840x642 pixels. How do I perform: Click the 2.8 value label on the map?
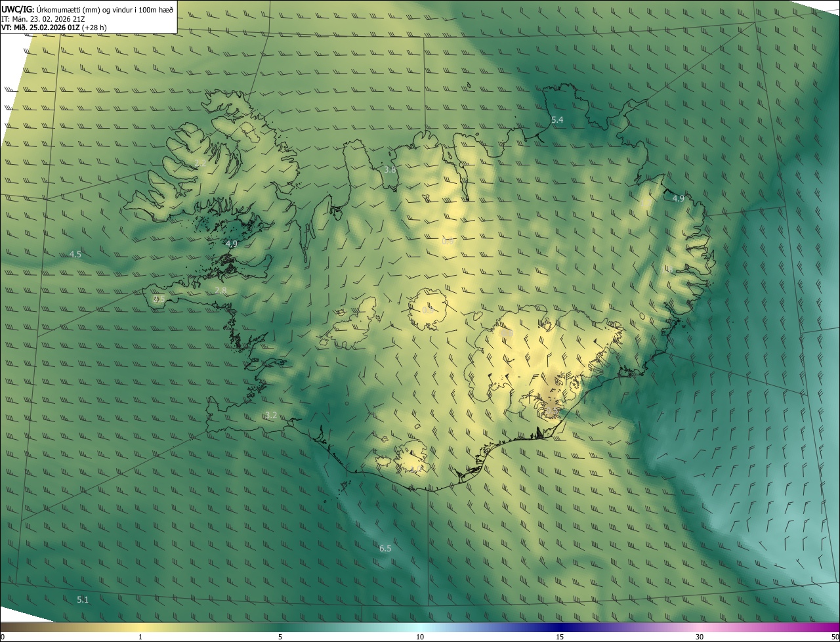[220, 291]
